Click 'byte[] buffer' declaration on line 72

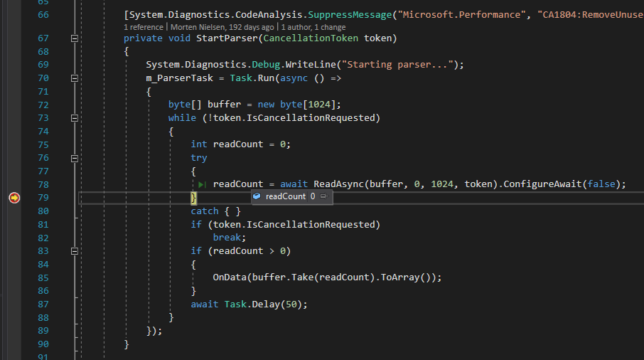(204, 105)
